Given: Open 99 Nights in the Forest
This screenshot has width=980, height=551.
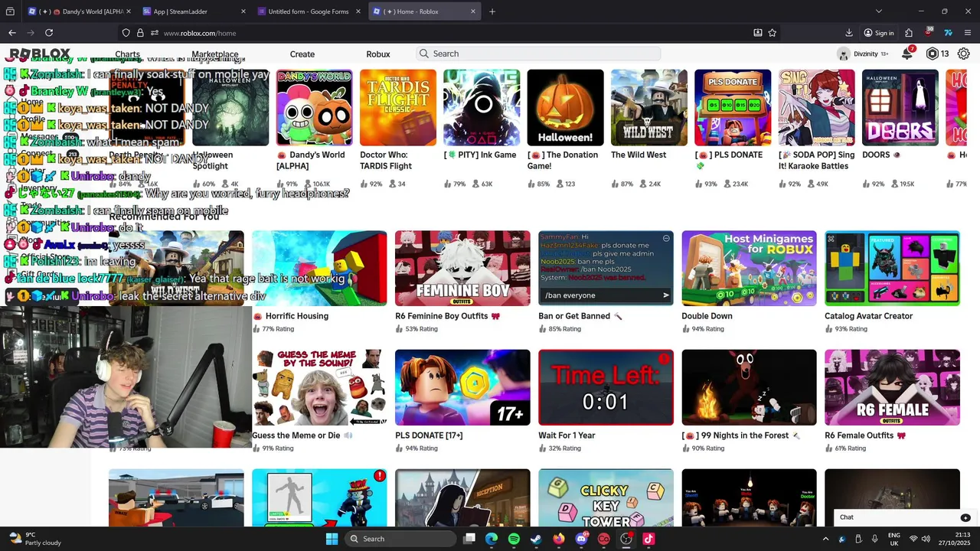Looking at the screenshot, I should 749,387.
